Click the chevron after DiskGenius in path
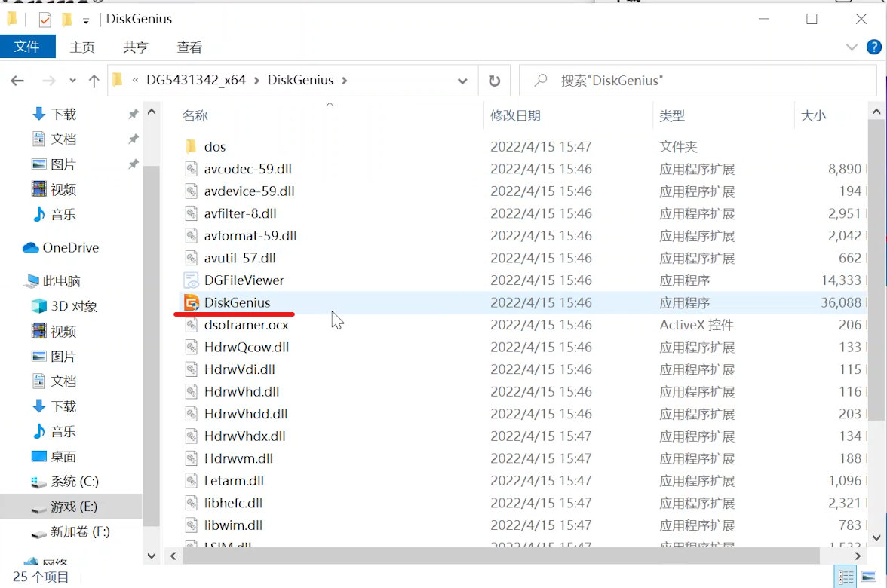This screenshot has height=588, width=887. (x=345, y=80)
